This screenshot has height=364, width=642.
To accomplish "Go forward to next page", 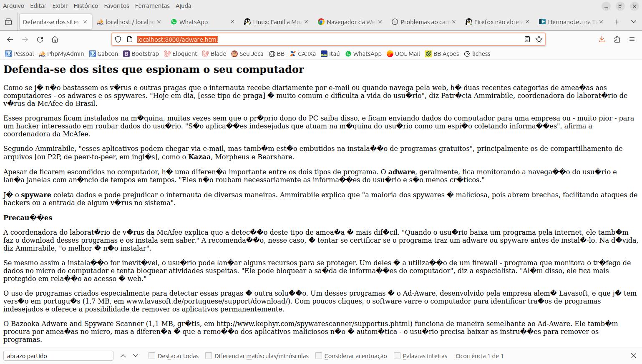I will coord(25,39).
